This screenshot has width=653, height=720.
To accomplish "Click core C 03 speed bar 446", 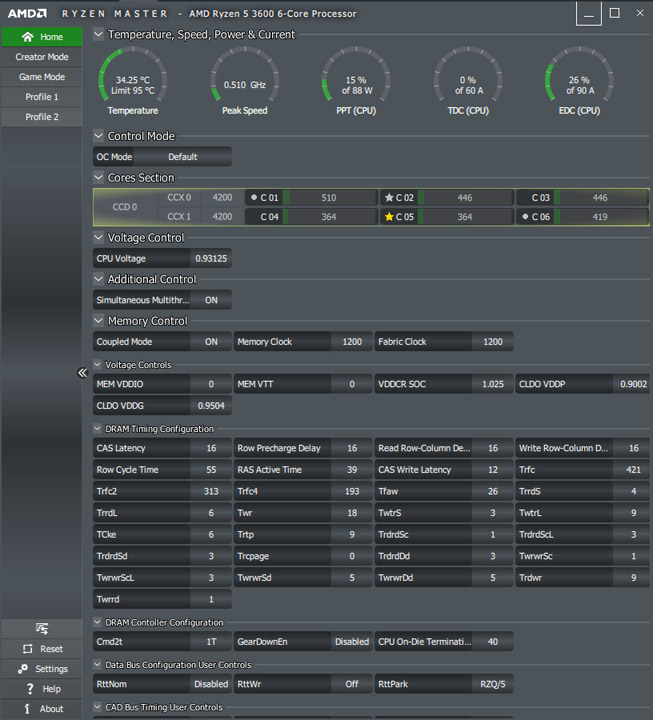I will click(x=601, y=197).
